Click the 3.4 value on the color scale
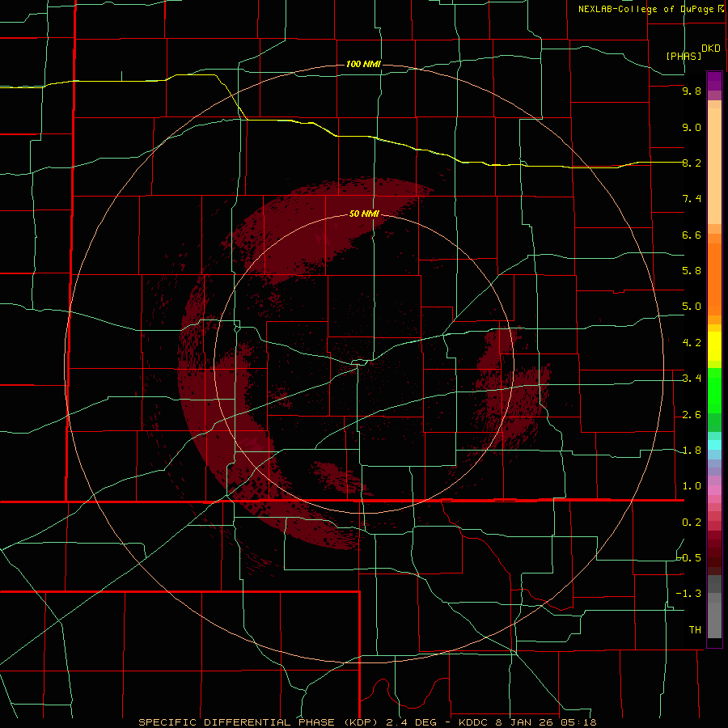The image size is (728, 728). point(692,379)
